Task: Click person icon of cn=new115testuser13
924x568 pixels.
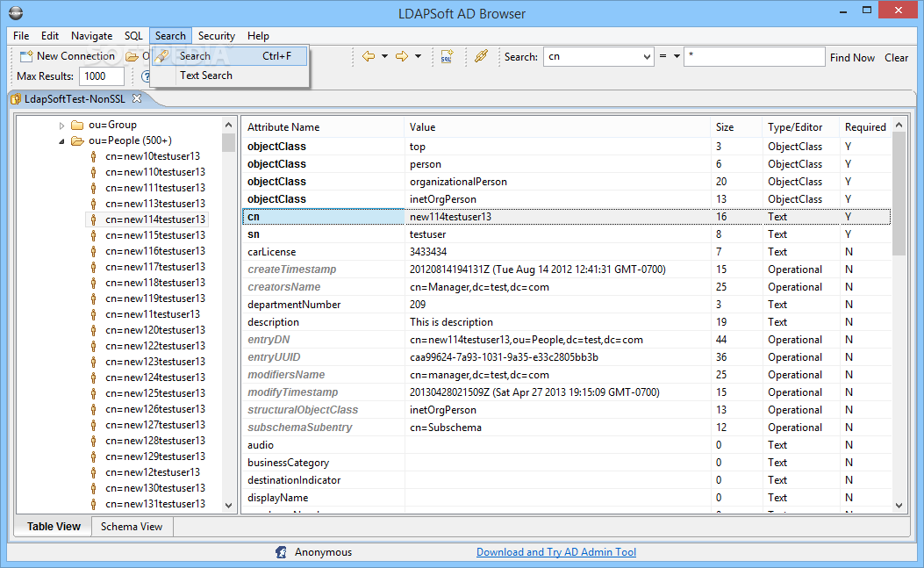Action: click(x=93, y=235)
